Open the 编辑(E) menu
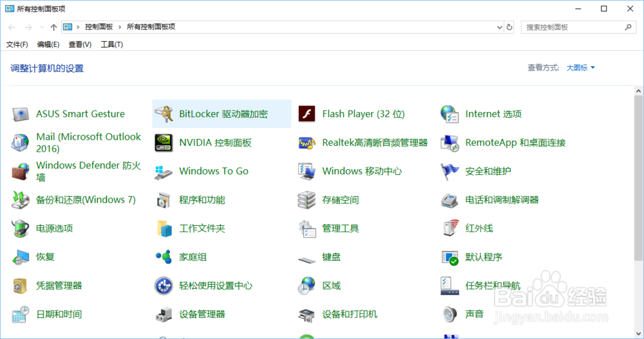This screenshot has width=644, height=339. pyautogui.click(x=48, y=44)
